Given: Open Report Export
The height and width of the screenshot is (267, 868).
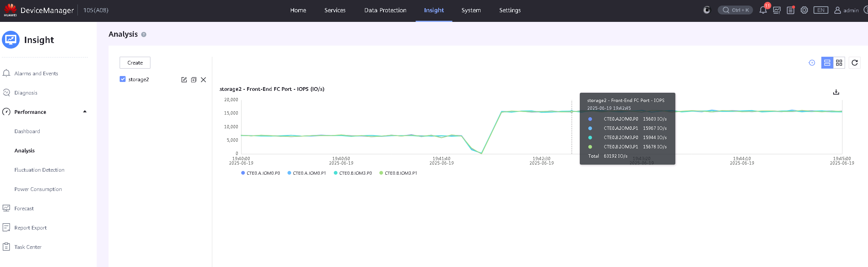Looking at the screenshot, I should [x=30, y=228].
